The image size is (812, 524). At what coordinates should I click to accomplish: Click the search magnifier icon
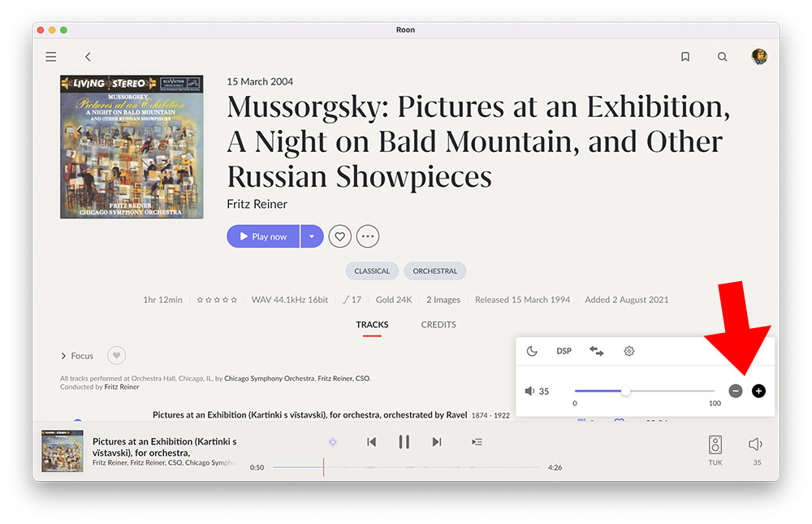click(x=722, y=57)
